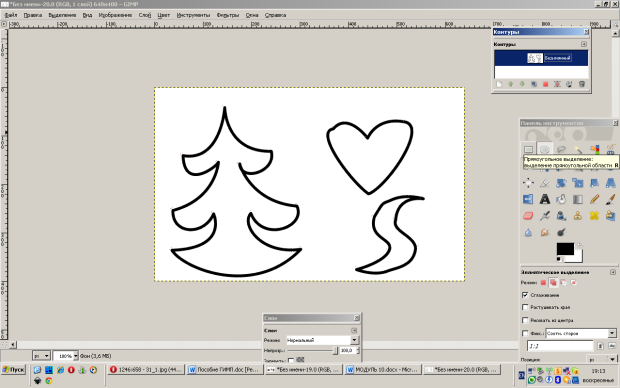Select the Rectangle Select tool
Screen dimensions: 620x388
(x=528, y=150)
